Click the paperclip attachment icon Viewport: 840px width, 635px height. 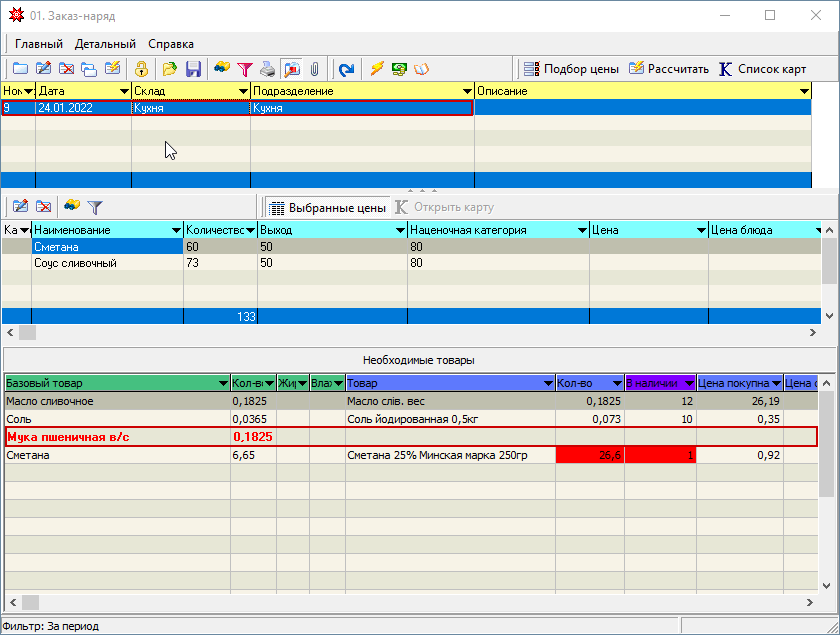(x=314, y=69)
